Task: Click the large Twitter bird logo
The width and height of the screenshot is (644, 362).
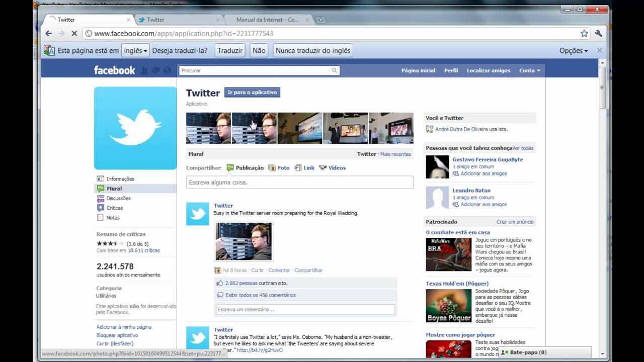Action: (x=135, y=128)
